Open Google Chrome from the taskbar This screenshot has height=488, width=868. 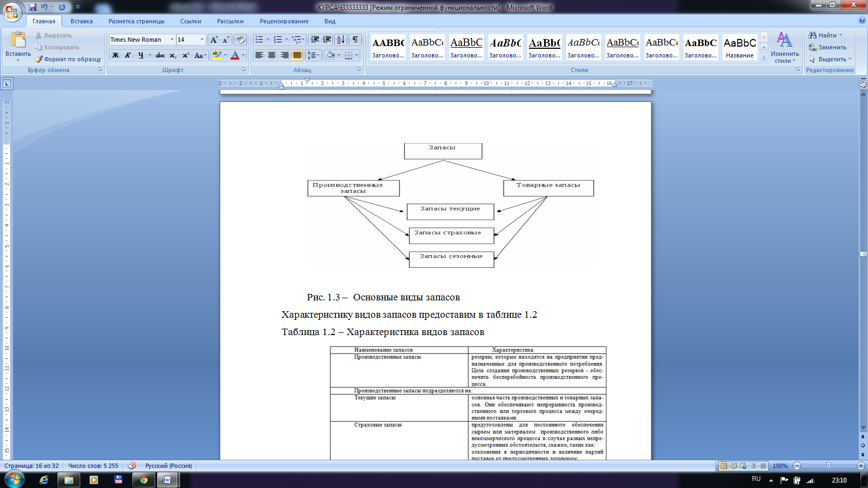pyautogui.click(x=143, y=480)
